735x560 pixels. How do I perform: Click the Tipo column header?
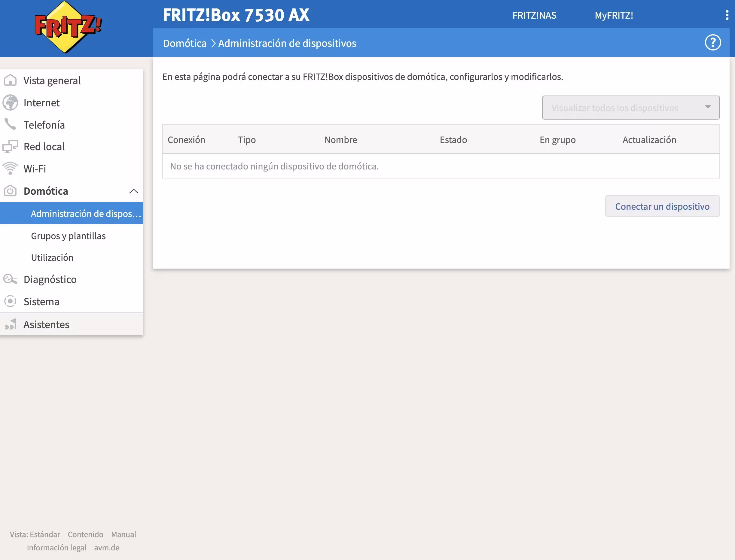click(247, 140)
